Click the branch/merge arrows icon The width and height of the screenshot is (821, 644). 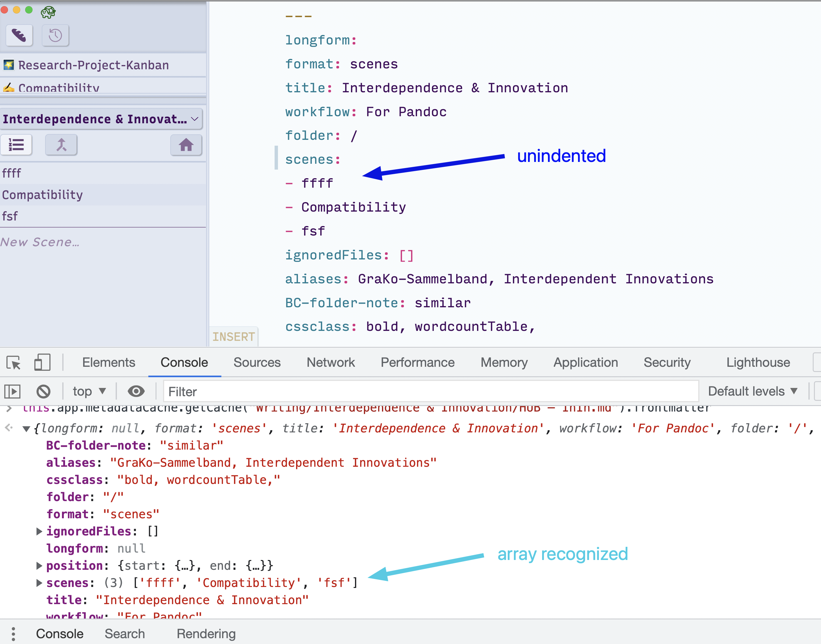pyautogui.click(x=61, y=145)
